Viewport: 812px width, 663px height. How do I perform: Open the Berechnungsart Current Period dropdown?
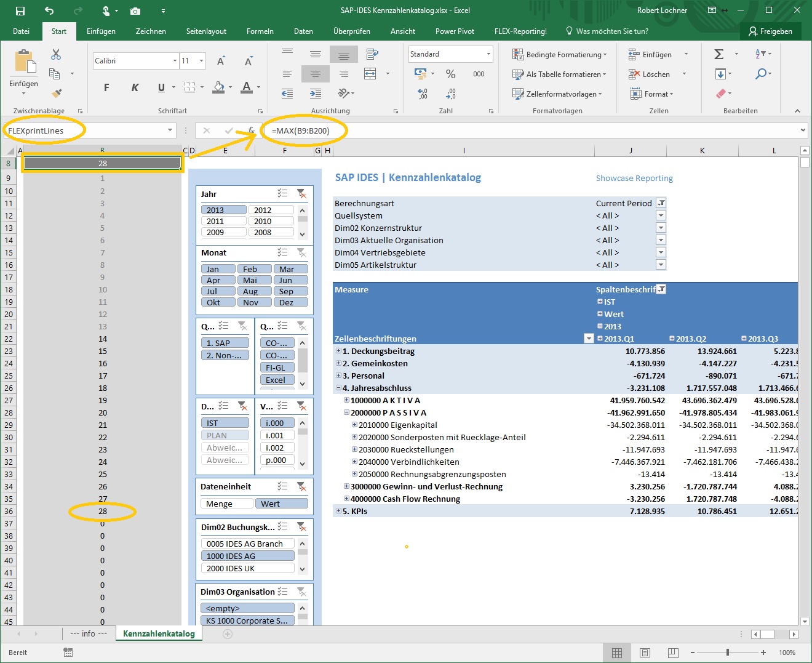coord(661,203)
